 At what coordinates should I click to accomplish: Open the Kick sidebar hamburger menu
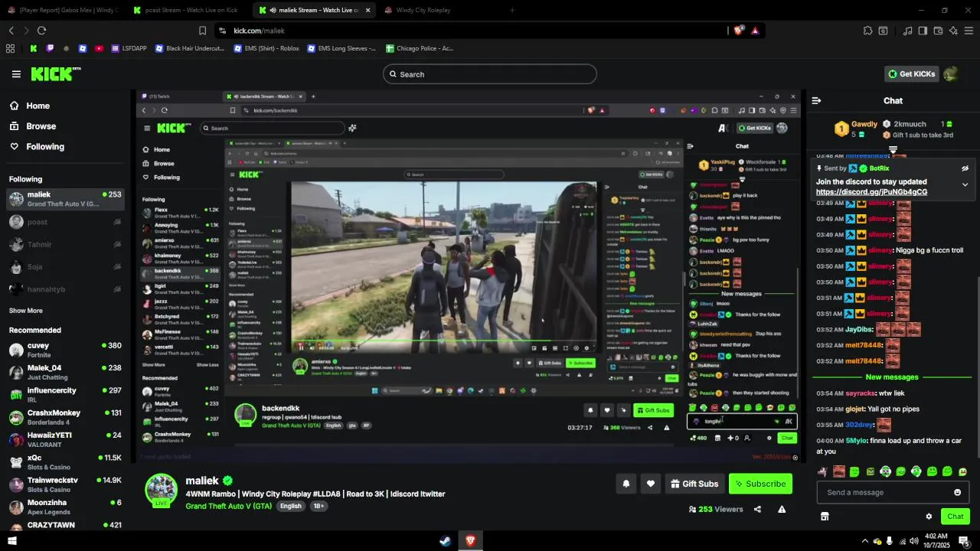coord(16,74)
